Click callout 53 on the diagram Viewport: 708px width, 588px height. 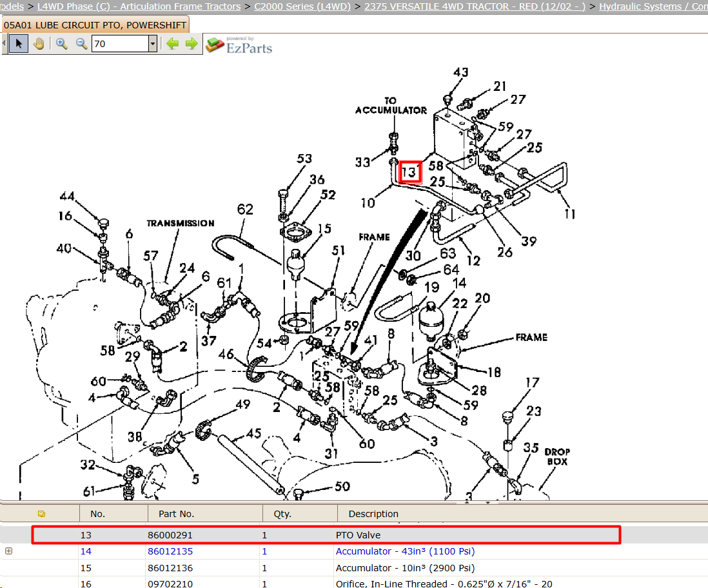[304, 159]
